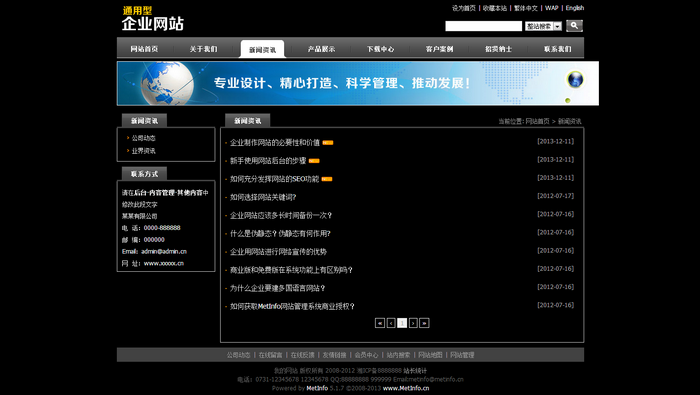
Task: Click 在线留言 in the footer bar
Action: 271,355
